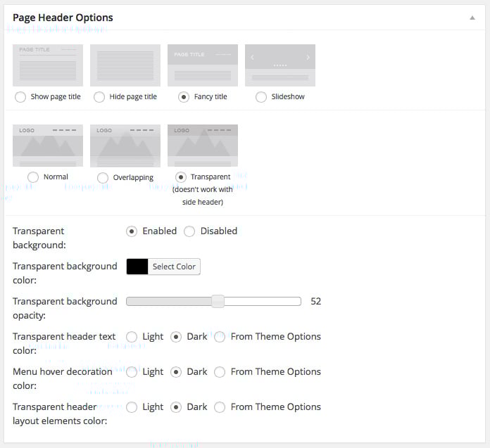
Task: Click the Show page title layout thumbnail
Action: pyautogui.click(x=48, y=65)
